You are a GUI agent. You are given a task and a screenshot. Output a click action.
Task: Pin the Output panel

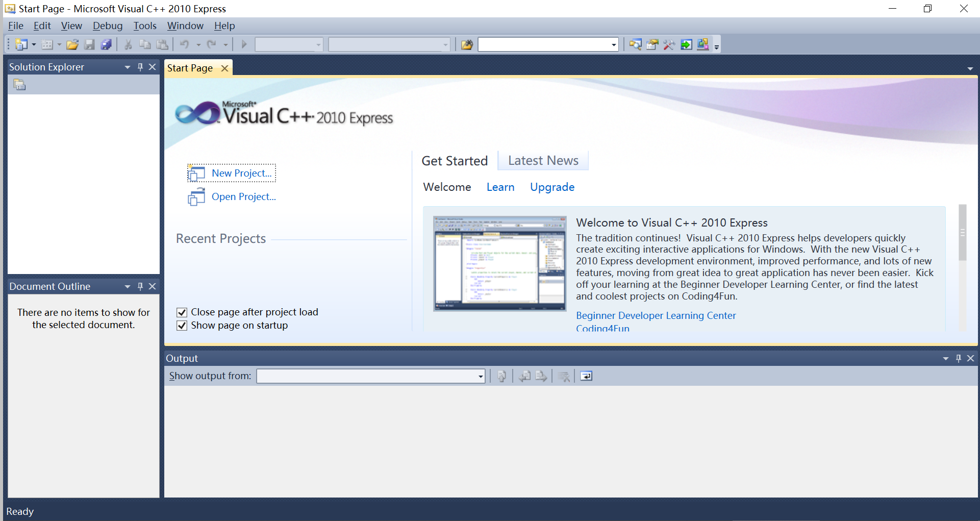[x=959, y=358]
